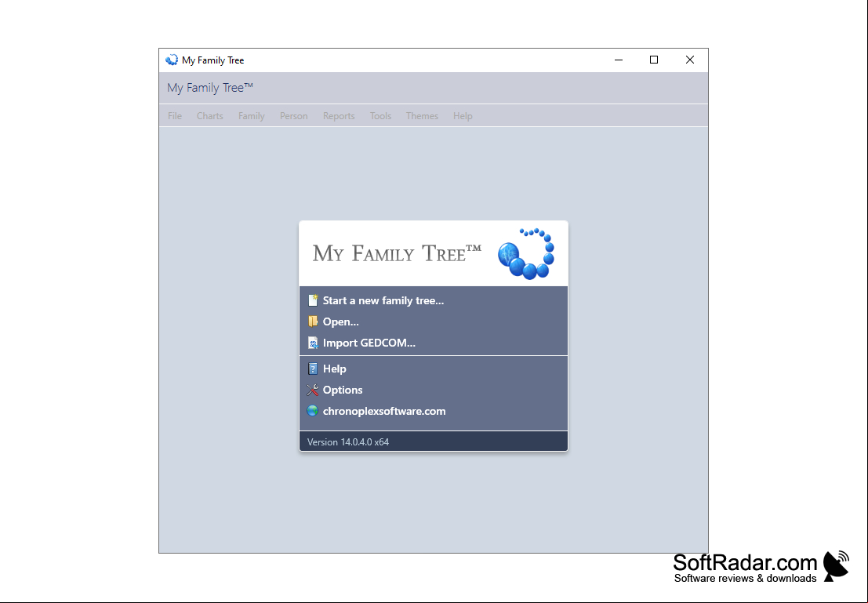Open Options from the welcome panel
The image size is (868, 603).
pyautogui.click(x=343, y=390)
